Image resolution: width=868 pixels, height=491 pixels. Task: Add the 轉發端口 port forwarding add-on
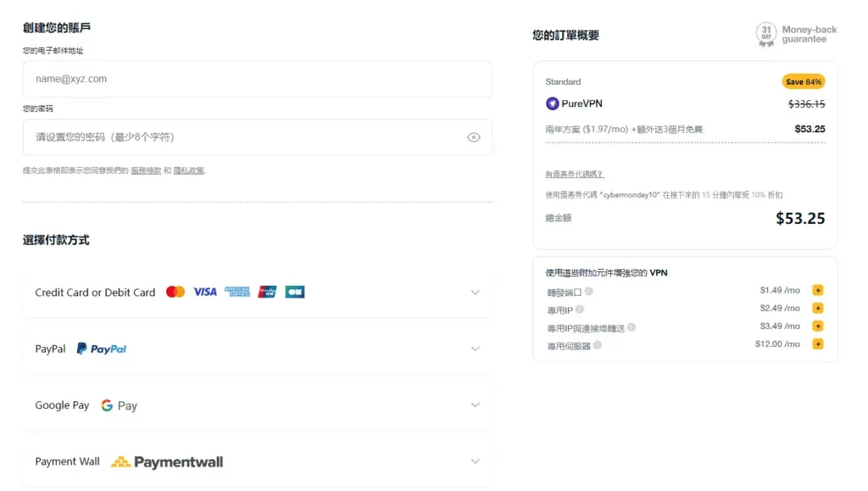[x=818, y=290]
